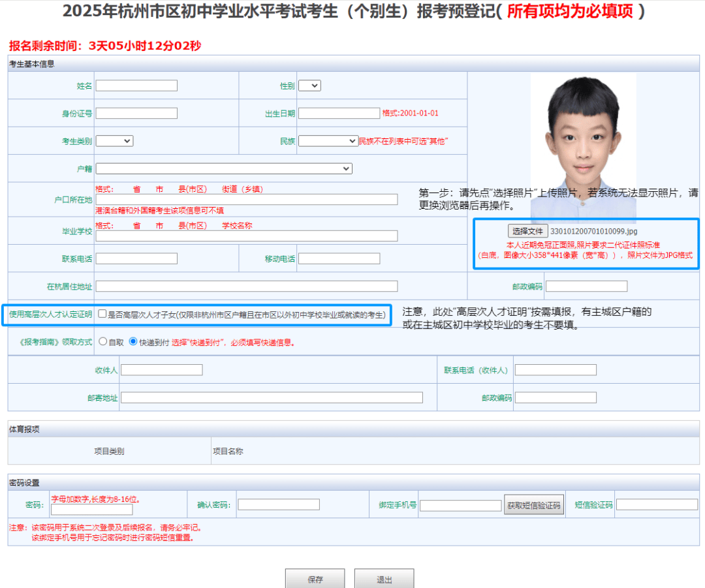Click the 保存 button
705x588 pixels.
click(x=315, y=579)
